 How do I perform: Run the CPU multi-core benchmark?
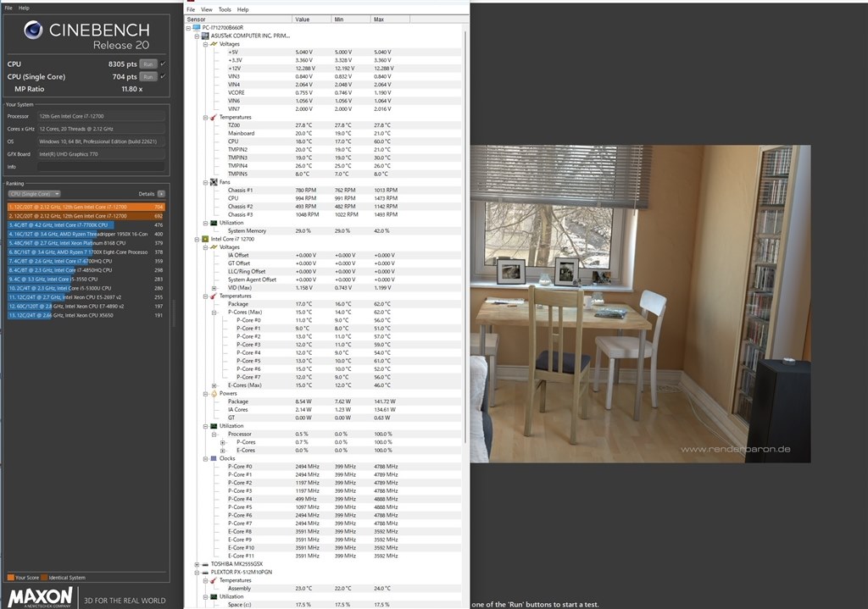[x=148, y=64]
